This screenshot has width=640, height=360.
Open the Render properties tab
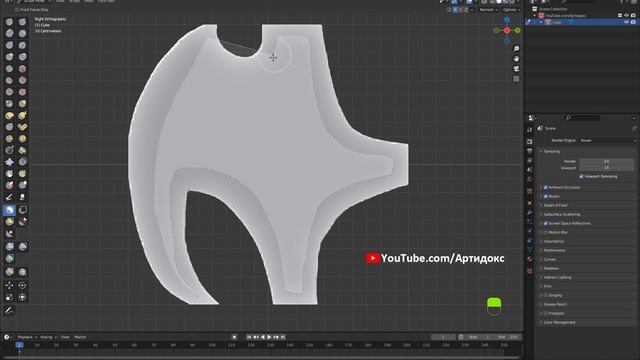pos(529,142)
